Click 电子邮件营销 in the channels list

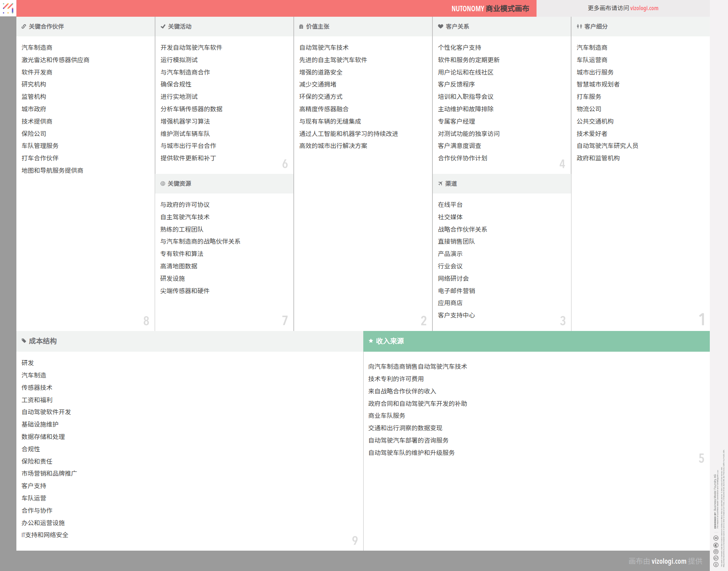click(456, 291)
